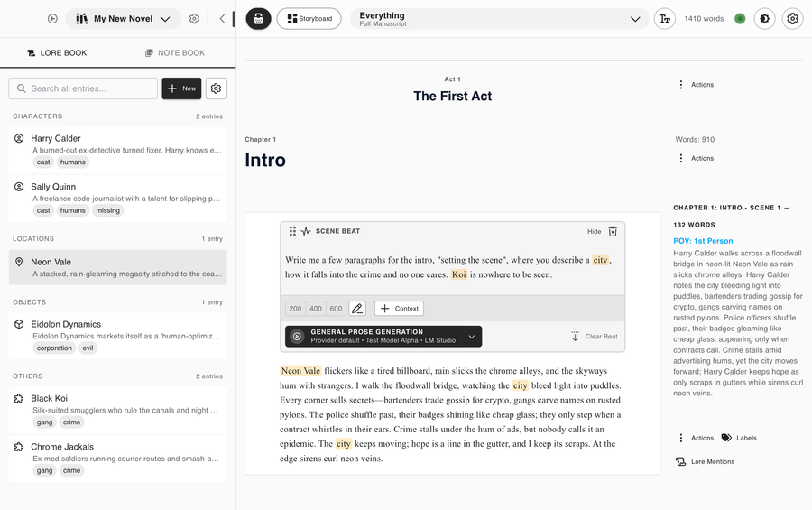Delete the scene beat with trash icon
Screen dimensions: 812x510
(613, 231)
